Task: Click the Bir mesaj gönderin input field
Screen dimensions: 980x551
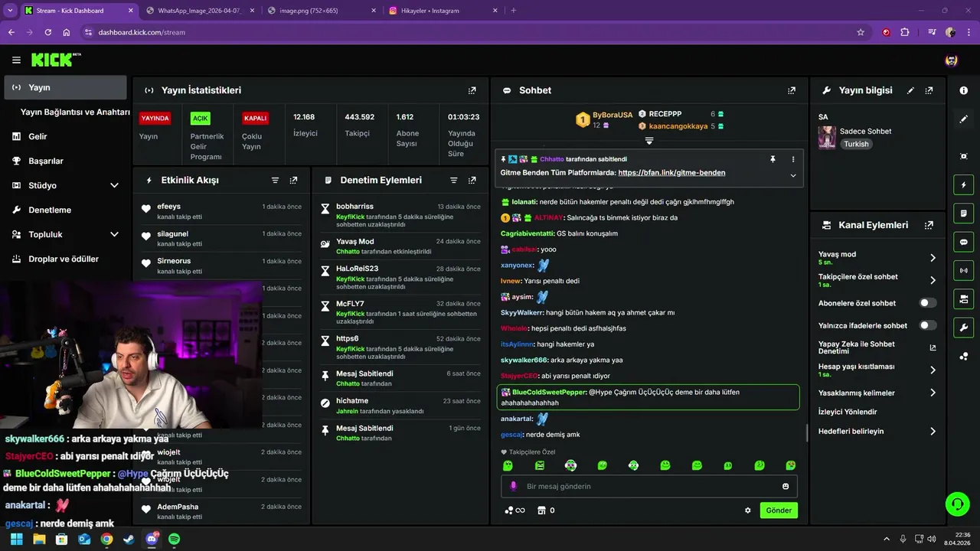Action: [x=649, y=487]
